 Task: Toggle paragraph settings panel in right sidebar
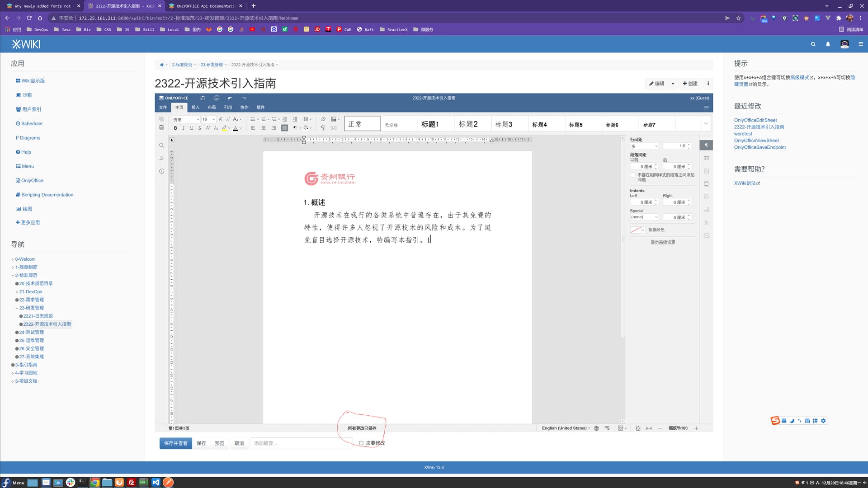click(x=706, y=145)
